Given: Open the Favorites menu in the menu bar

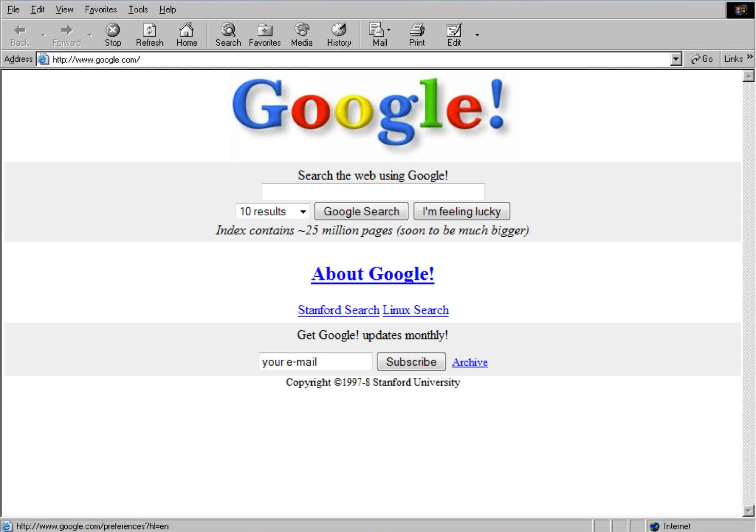Looking at the screenshot, I should (x=101, y=9).
